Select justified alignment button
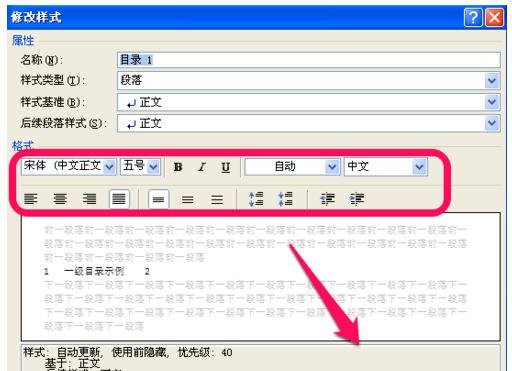The width and height of the screenshot is (512, 371). point(119,199)
